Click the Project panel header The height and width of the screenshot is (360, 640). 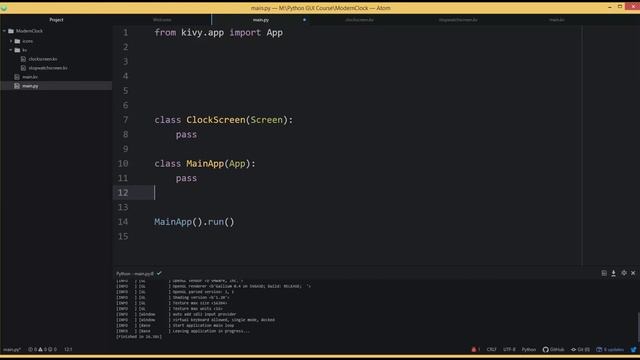(56, 20)
